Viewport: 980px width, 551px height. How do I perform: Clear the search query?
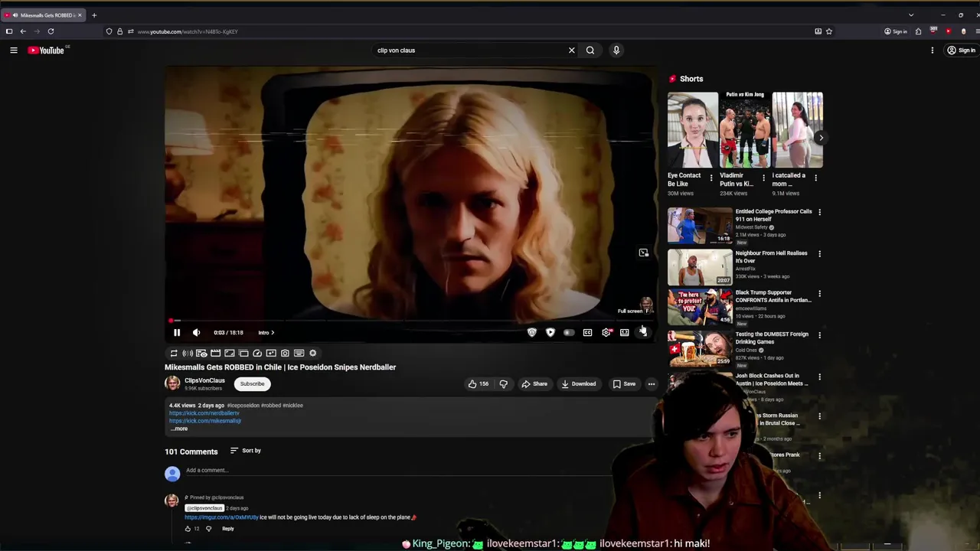pos(571,51)
